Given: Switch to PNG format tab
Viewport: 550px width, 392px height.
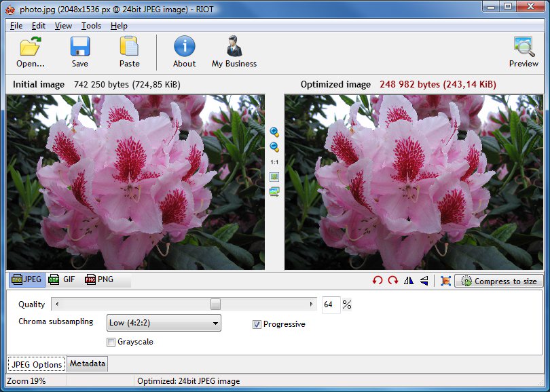Looking at the screenshot, I should pos(99,279).
